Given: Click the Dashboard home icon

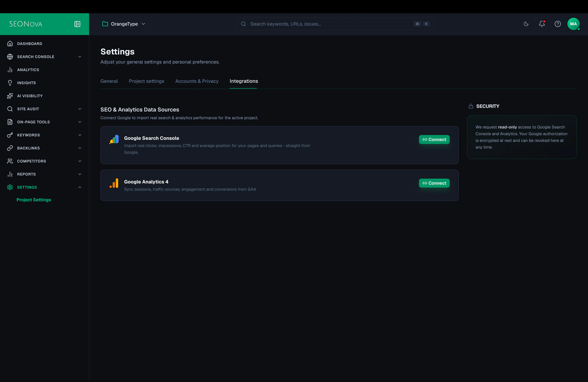Looking at the screenshot, I should pyautogui.click(x=10, y=44).
